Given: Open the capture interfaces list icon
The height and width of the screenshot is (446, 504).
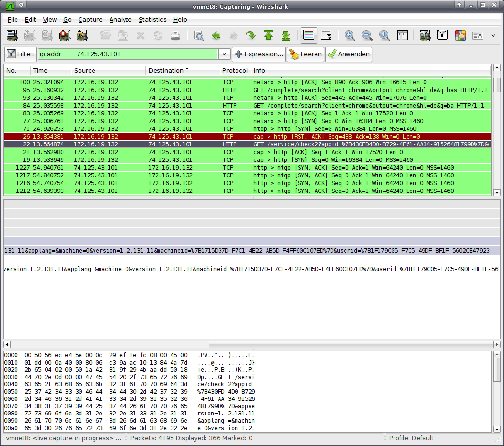Looking at the screenshot, I should click(12, 35).
